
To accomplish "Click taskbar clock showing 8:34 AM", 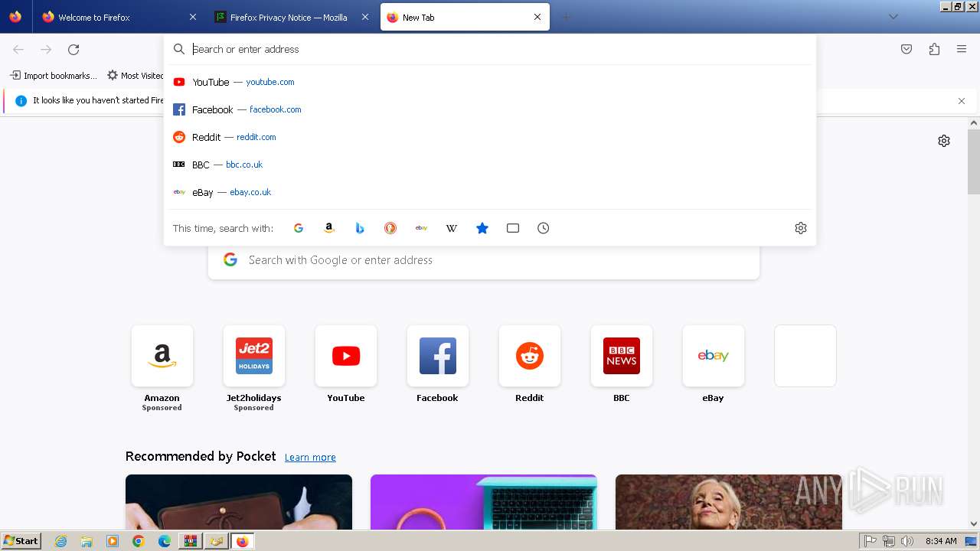I will click(x=941, y=541).
